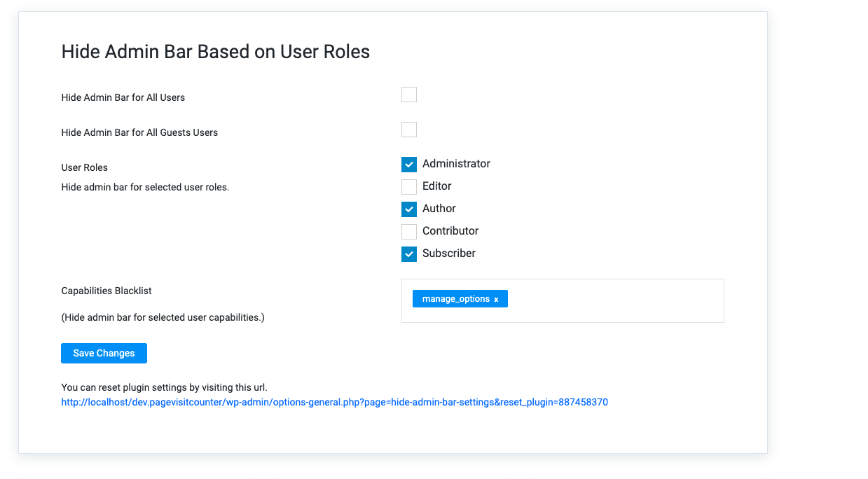Uncheck the Author role checkbox
Image resolution: width=868 pixels, height=479 pixels.
pos(409,209)
